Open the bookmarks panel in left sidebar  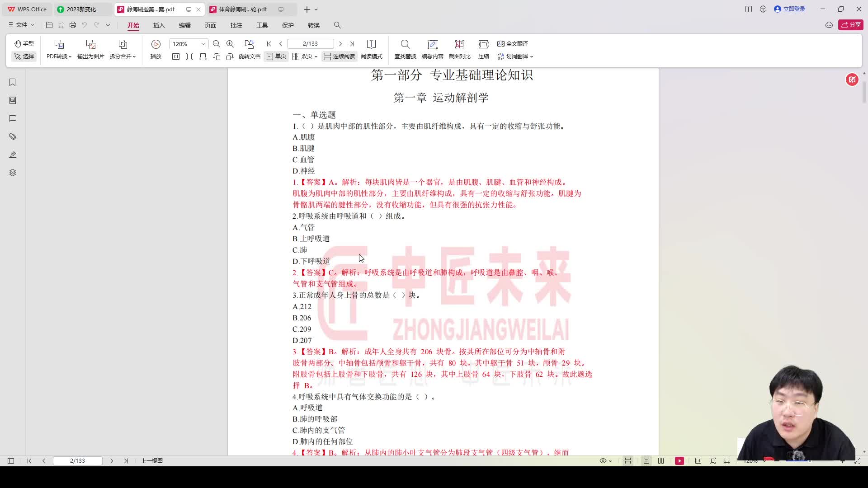click(x=12, y=82)
